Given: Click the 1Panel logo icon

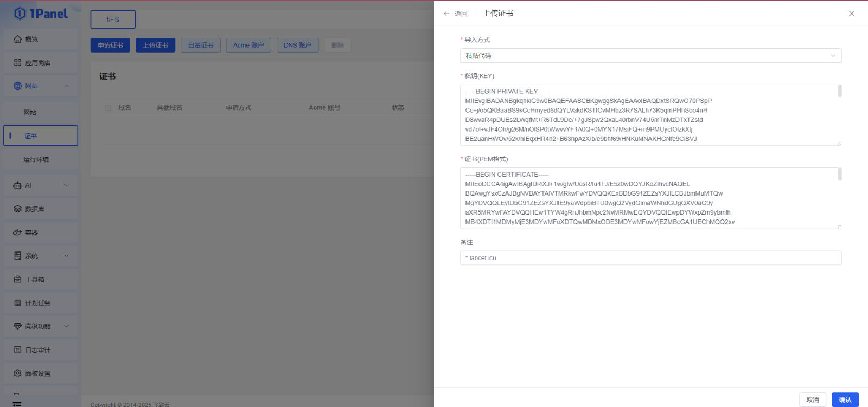Looking at the screenshot, I should (20, 14).
